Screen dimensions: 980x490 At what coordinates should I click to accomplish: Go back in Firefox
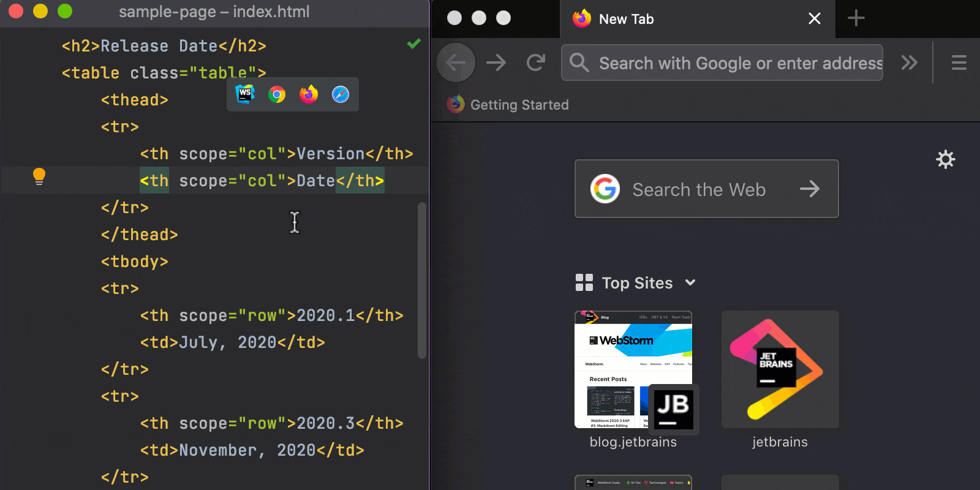point(456,62)
